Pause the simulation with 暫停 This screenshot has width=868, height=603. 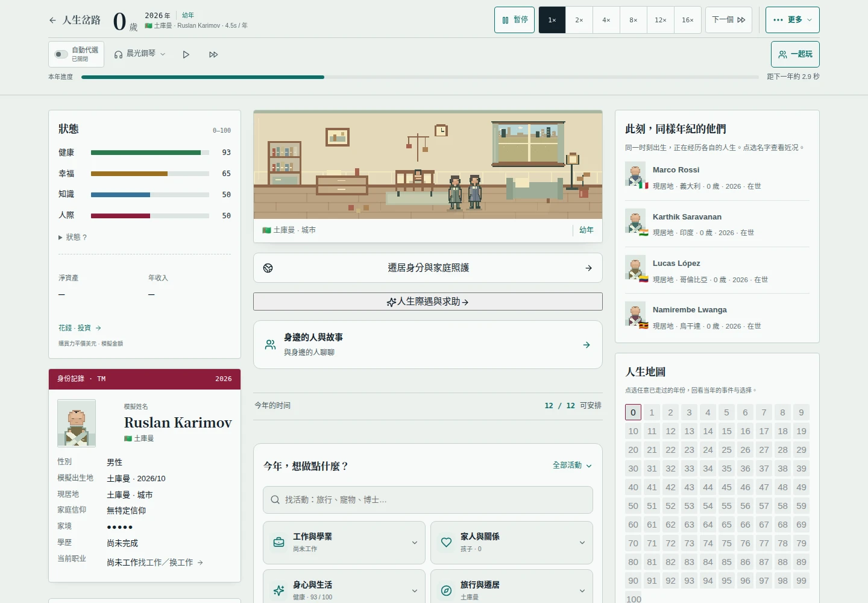click(515, 20)
